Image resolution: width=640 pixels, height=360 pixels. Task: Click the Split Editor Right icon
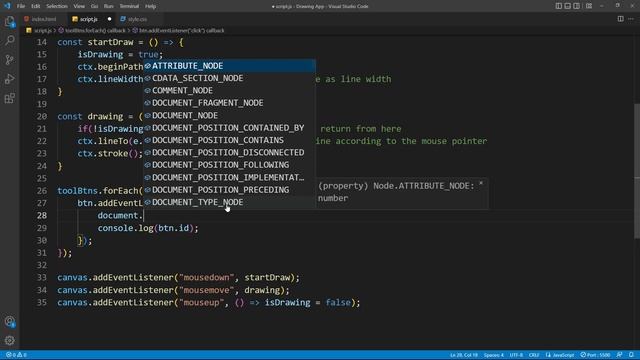click(x=620, y=19)
